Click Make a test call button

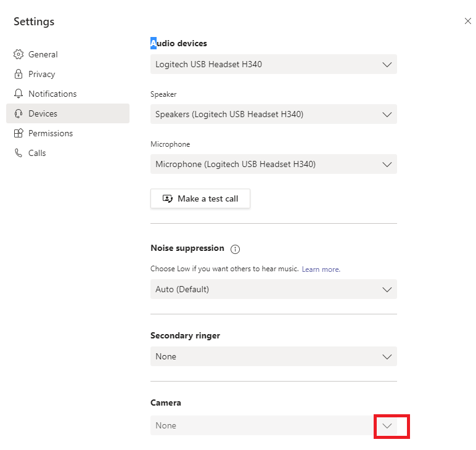pos(200,198)
